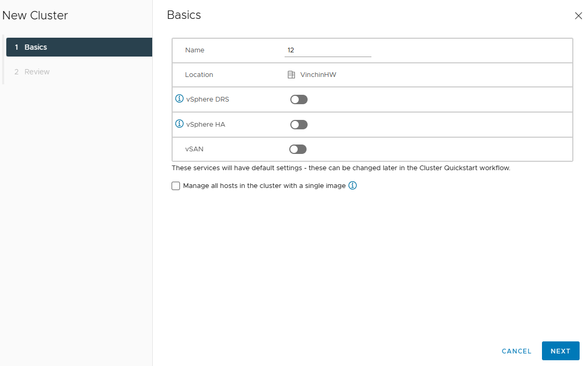The height and width of the screenshot is (366, 588).
Task: Click the New Cluster title
Action: (x=35, y=15)
